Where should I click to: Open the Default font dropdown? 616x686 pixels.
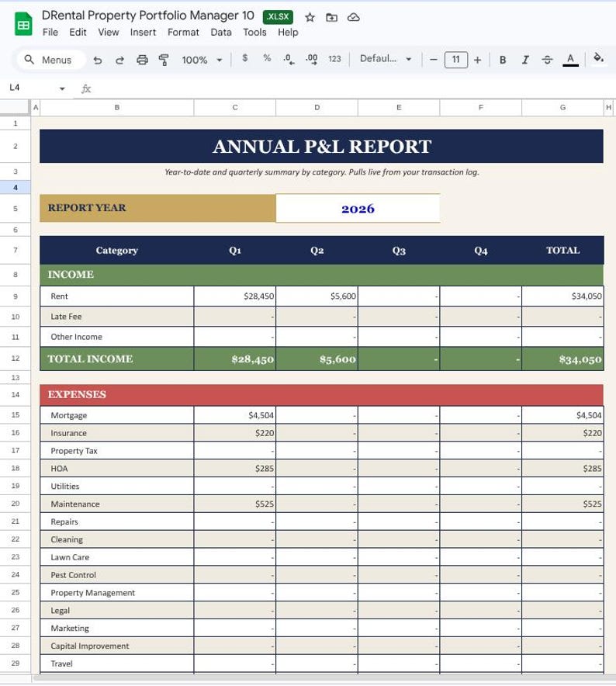386,59
